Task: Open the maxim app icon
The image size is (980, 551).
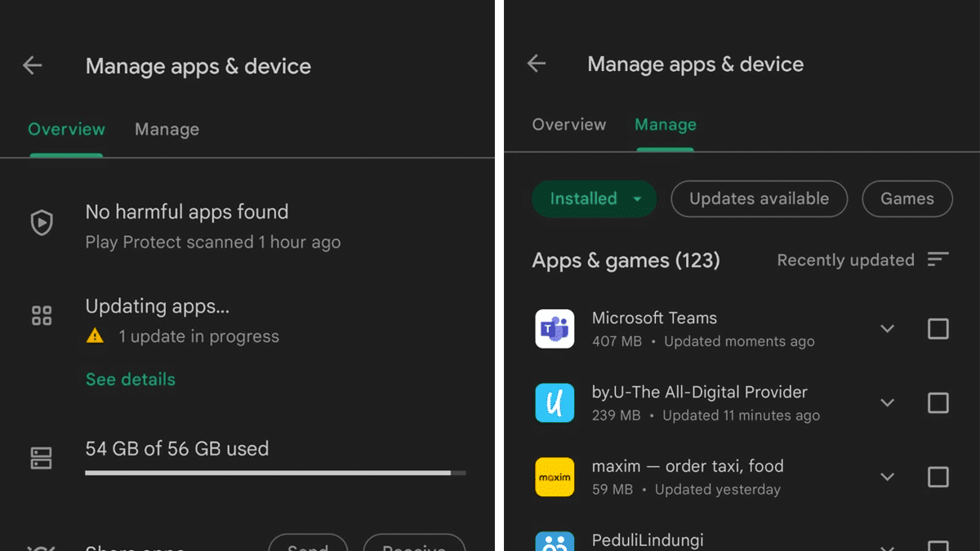Action: point(555,477)
